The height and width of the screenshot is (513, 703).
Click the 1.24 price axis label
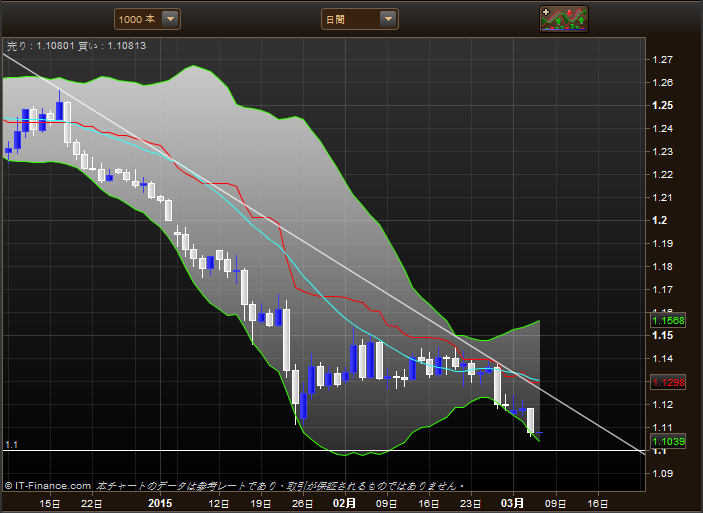pyautogui.click(x=662, y=129)
